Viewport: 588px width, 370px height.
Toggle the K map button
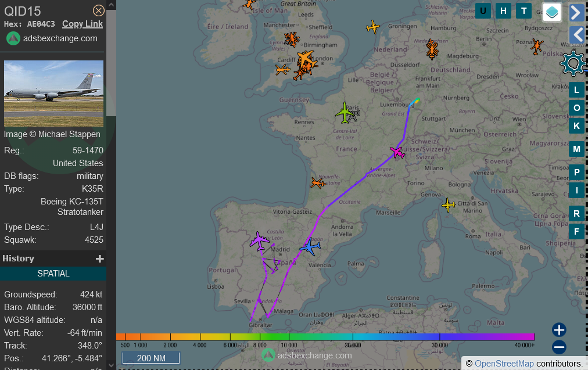coord(576,126)
